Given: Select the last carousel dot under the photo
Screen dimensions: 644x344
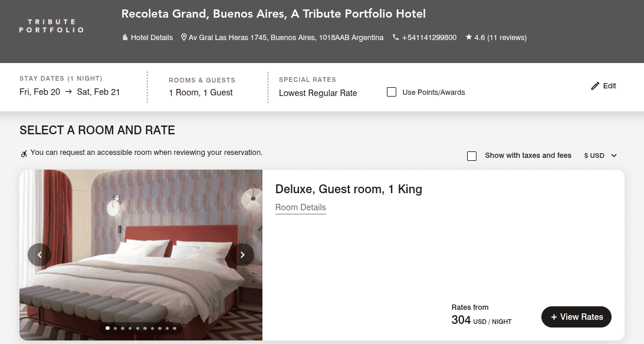Looking at the screenshot, I should pos(175,328).
